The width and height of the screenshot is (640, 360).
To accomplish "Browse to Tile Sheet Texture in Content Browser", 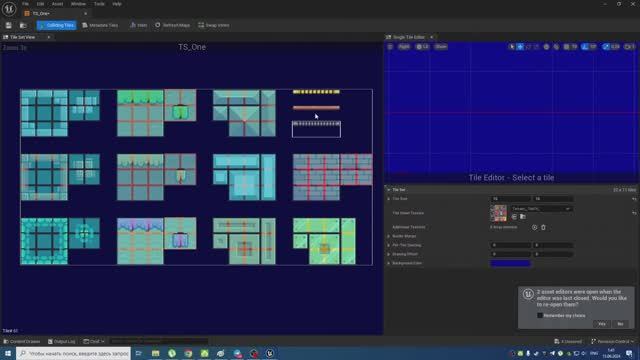I will click(522, 217).
